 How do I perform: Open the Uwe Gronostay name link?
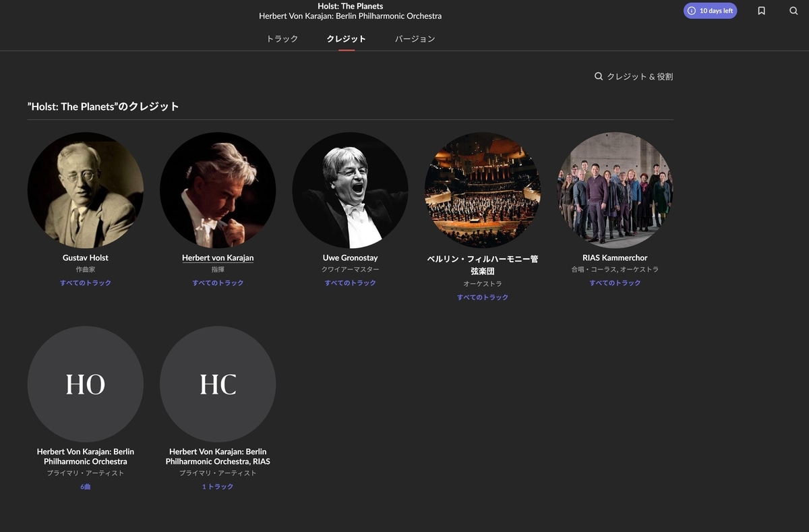[350, 258]
